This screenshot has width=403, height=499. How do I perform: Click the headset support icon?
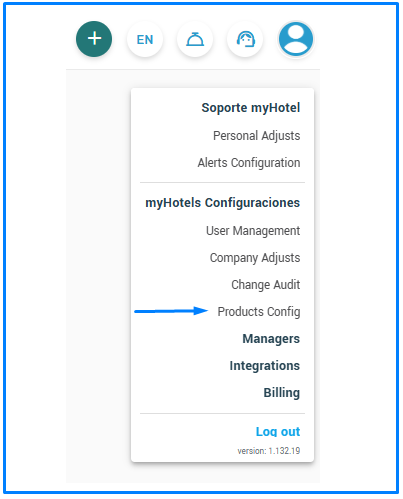tap(245, 39)
